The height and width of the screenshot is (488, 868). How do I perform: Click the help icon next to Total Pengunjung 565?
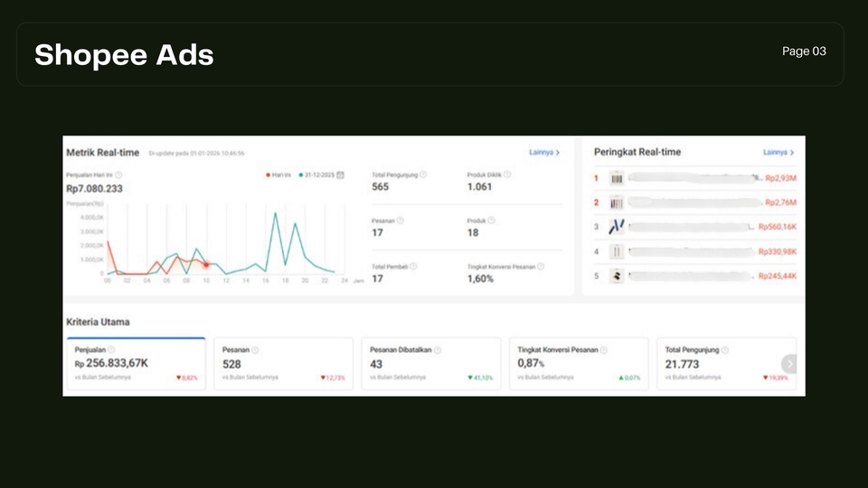(x=423, y=174)
